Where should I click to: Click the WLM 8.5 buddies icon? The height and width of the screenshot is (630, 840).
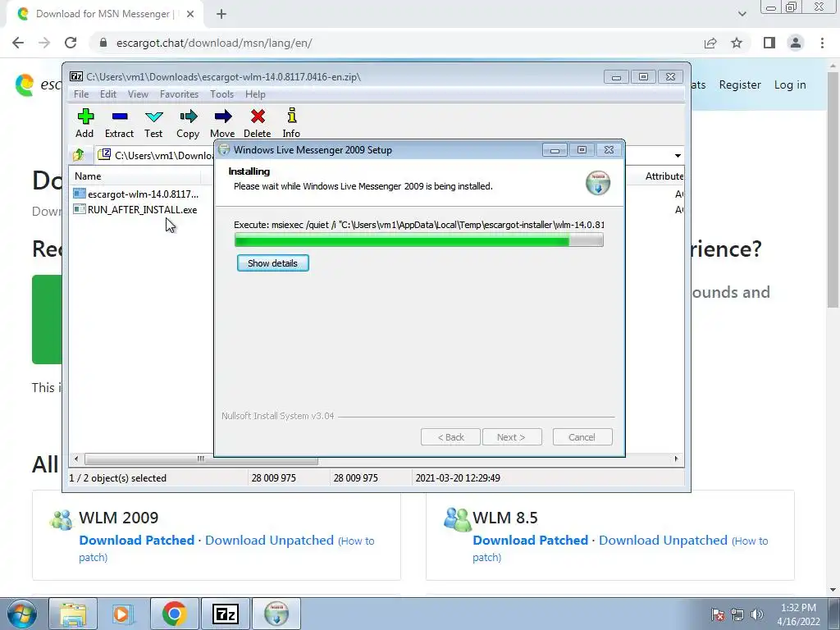coord(457,519)
